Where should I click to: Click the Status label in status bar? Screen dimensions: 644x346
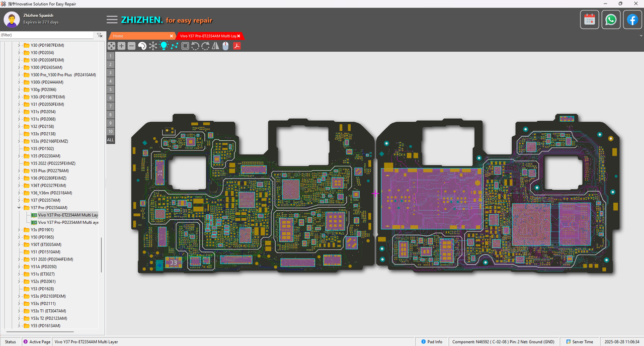click(10, 342)
